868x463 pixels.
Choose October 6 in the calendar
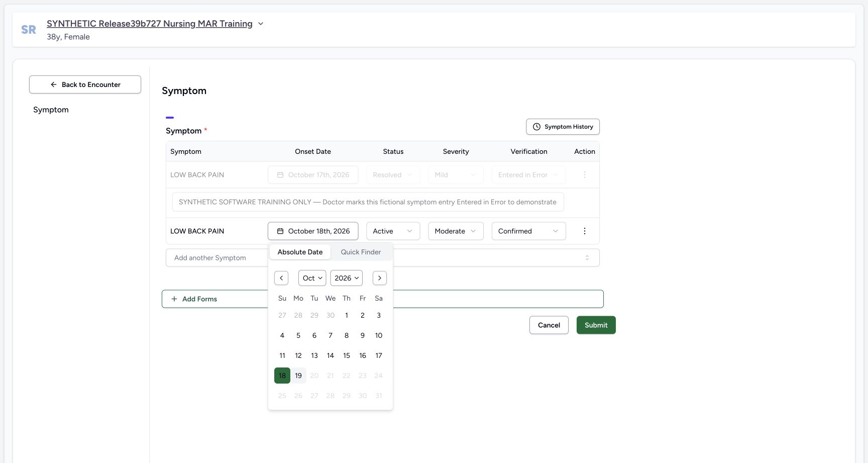pyautogui.click(x=314, y=335)
